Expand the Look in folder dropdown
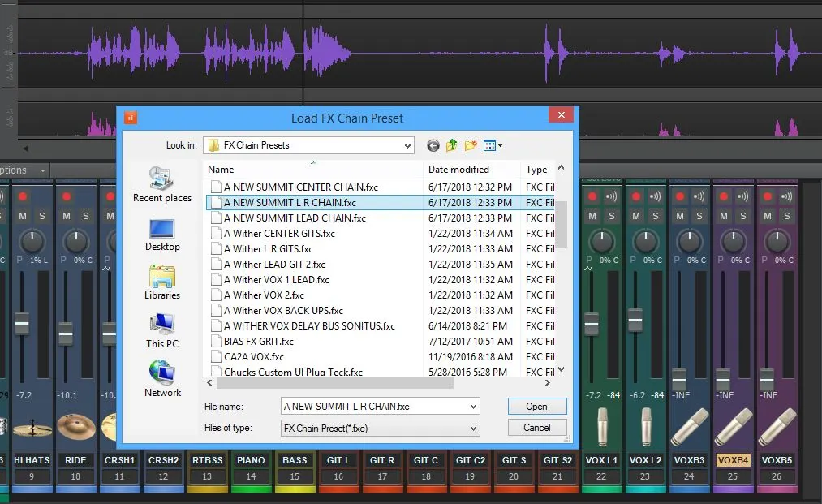Viewport: 822px width, 504px height. click(407, 146)
